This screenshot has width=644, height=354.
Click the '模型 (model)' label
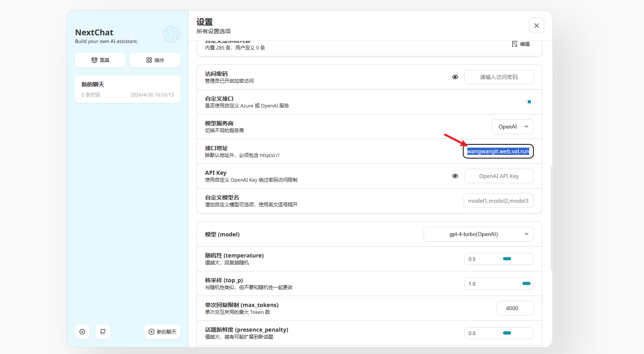[x=223, y=234]
